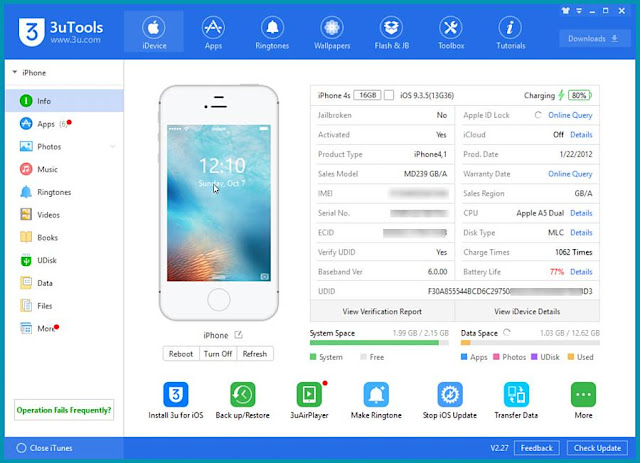
Task: Click the Charge Times value 1062 Times
Action: pos(573,252)
